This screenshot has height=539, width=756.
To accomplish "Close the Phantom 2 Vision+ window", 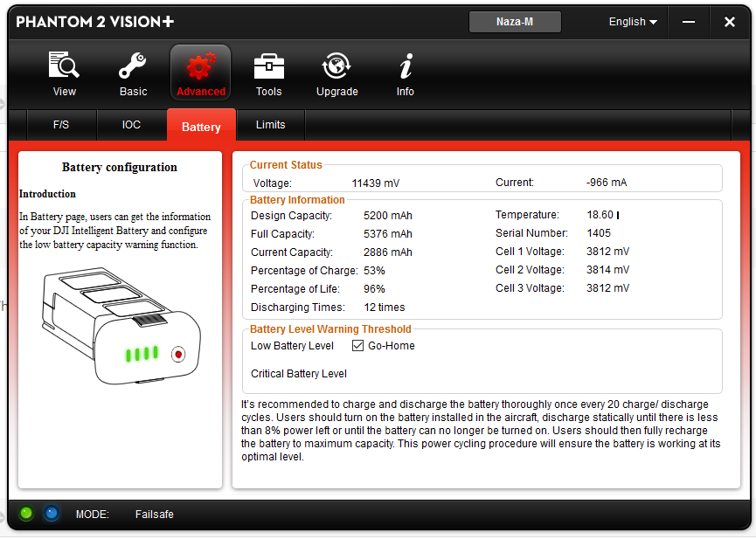I will [730, 22].
